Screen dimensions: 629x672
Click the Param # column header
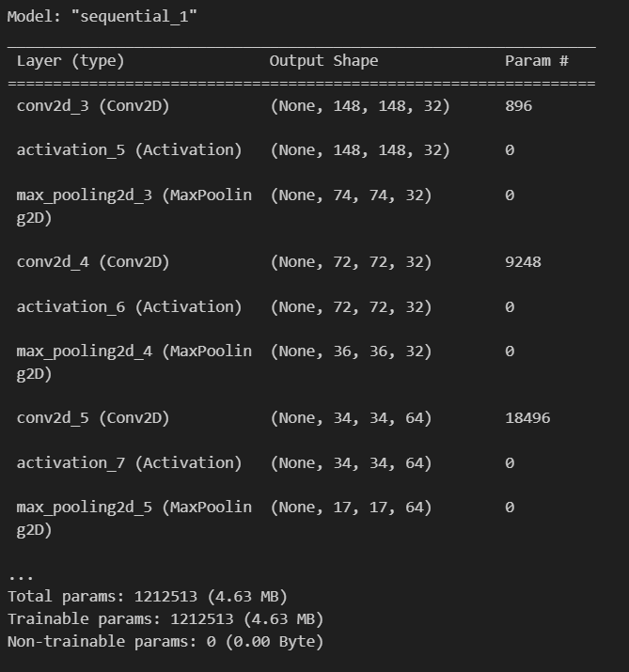coord(536,61)
